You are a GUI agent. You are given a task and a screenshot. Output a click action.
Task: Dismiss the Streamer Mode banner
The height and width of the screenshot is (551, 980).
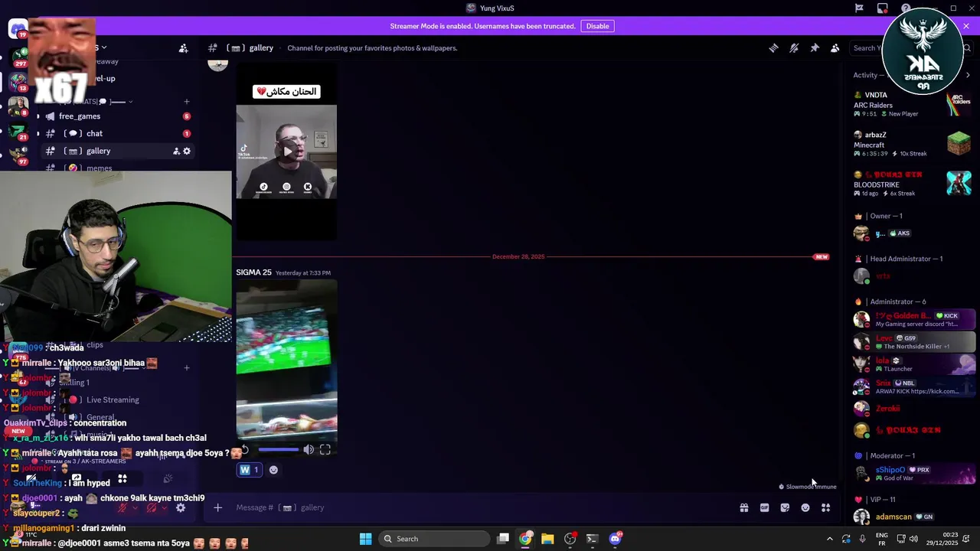[966, 26]
